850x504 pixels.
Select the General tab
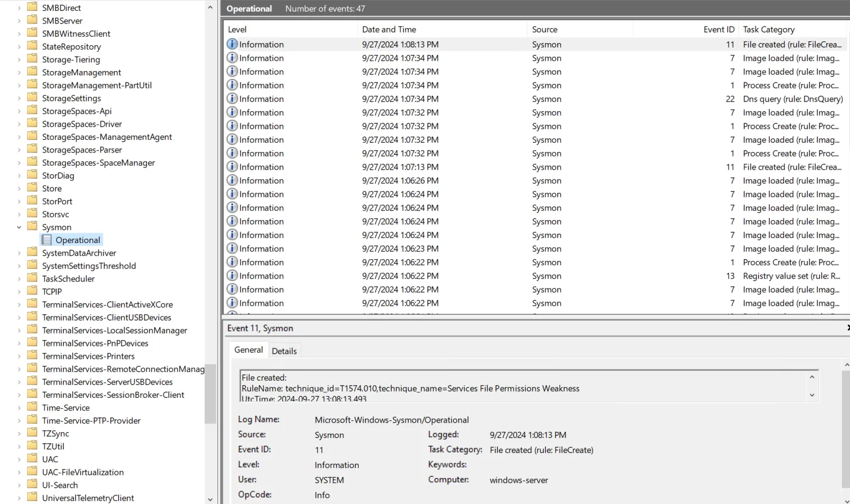click(x=248, y=350)
